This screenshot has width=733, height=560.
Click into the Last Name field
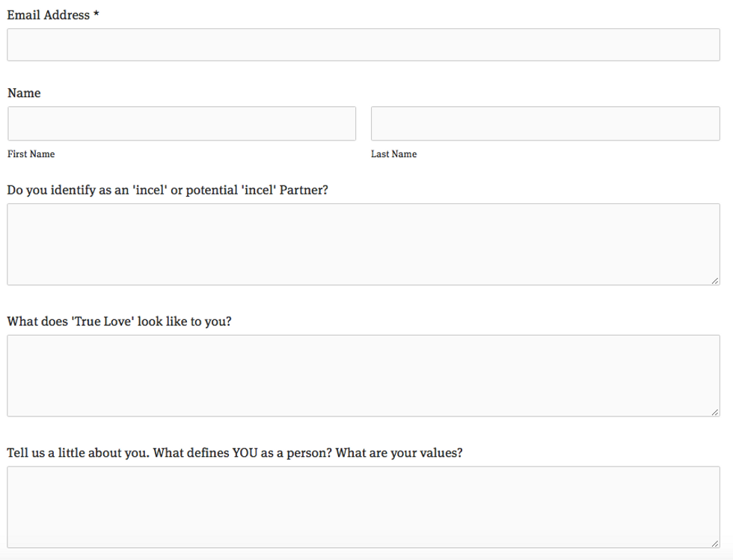pos(545,123)
